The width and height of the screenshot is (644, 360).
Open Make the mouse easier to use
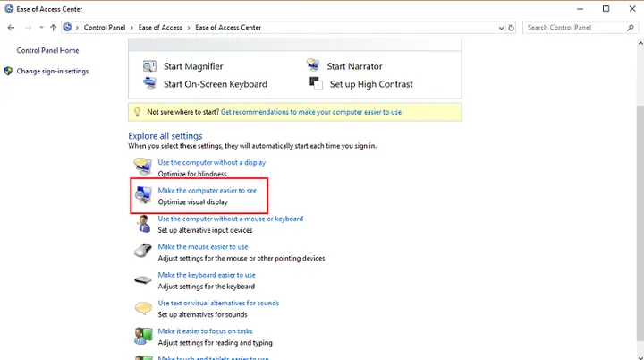(x=203, y=247)
